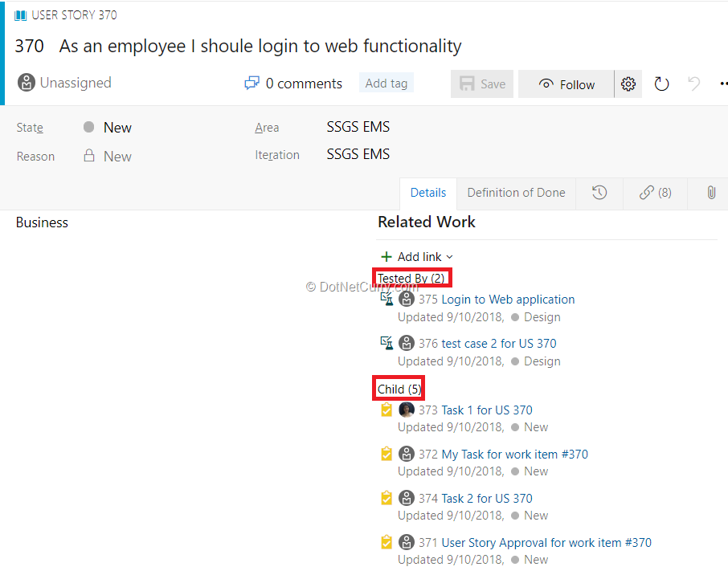Click the Refresh work item icon
728x575 pixels.
coord(661,84)
